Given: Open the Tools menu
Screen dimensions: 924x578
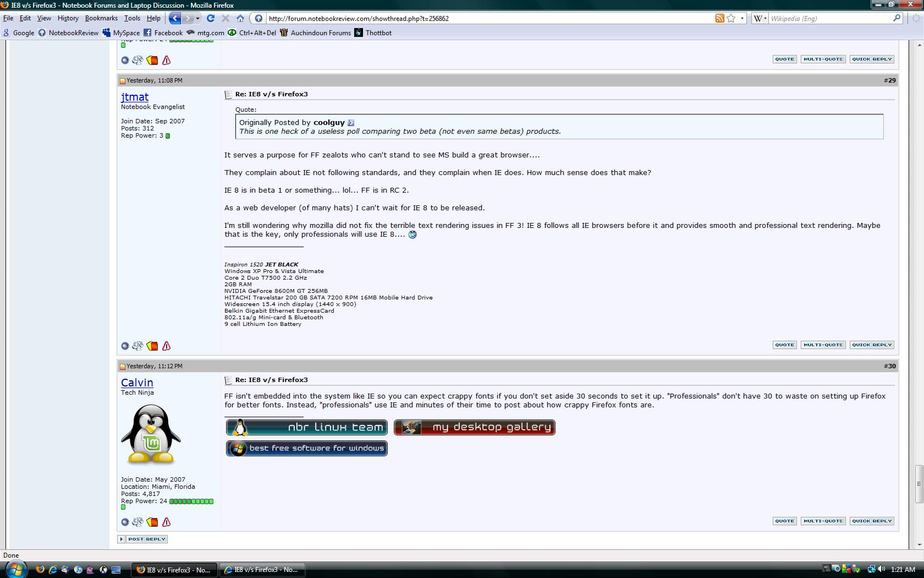Looking at the screenshot, I should point(132,18).
